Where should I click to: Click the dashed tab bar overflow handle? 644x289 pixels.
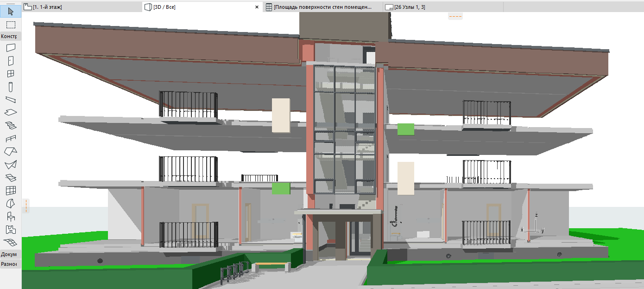[x=455, y=17]
